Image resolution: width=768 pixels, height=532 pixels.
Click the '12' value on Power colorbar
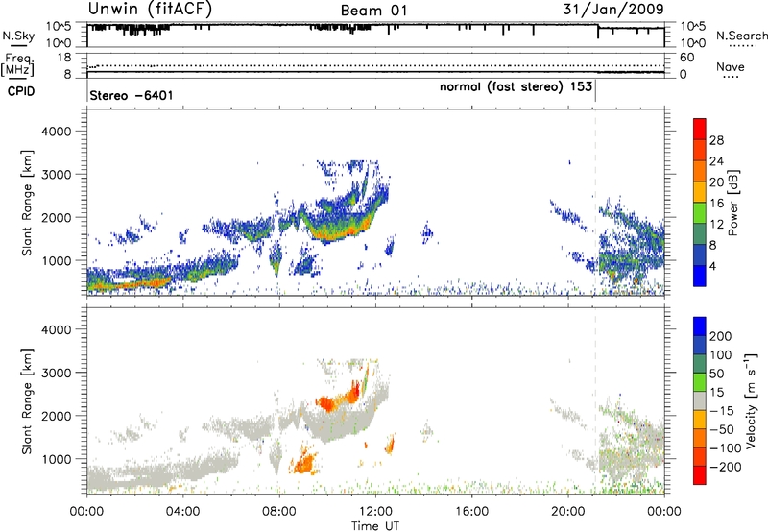pyautogui.click(x=716, y=225)
